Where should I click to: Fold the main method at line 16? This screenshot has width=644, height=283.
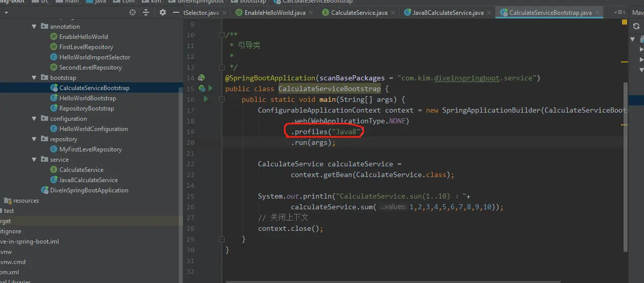click(222, 99)
